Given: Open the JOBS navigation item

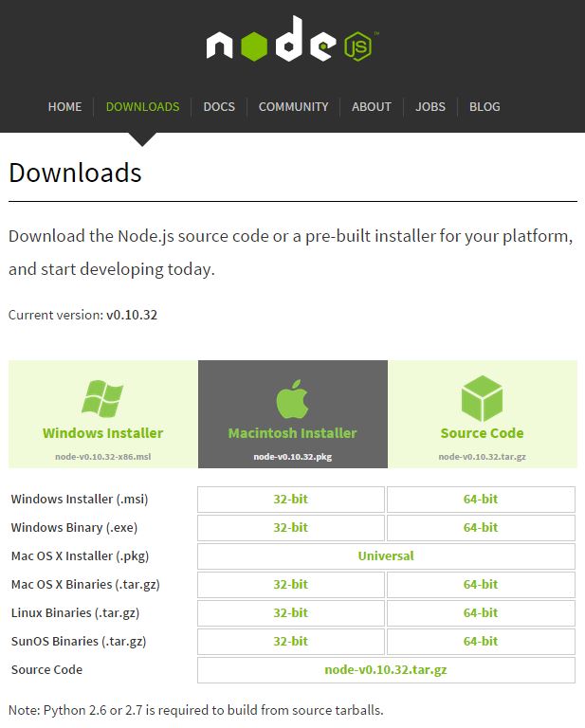Looking at the screenshot, I should (x=430, y=107).
